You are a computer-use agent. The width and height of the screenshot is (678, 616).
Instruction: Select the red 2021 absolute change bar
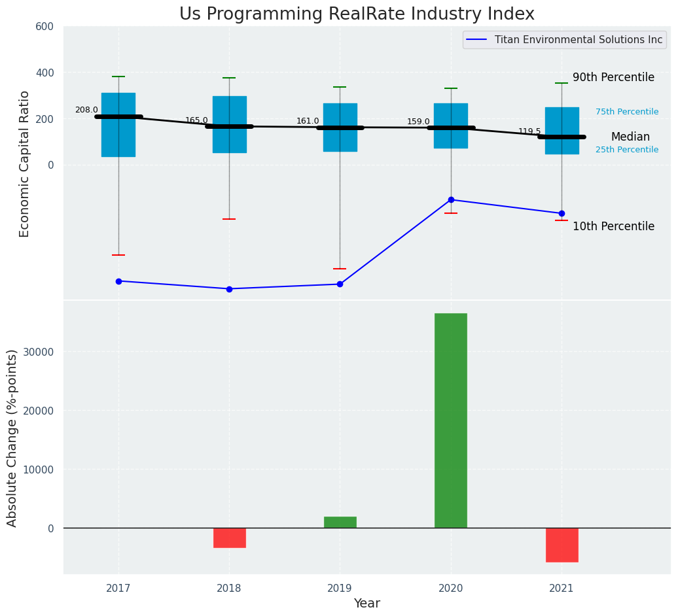562,545
